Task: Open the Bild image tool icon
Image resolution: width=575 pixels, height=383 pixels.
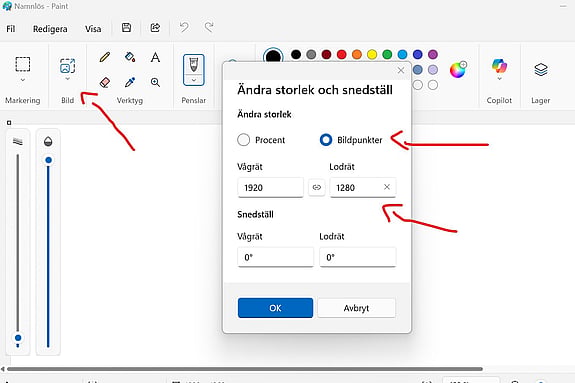Action: tap(67, 66)
